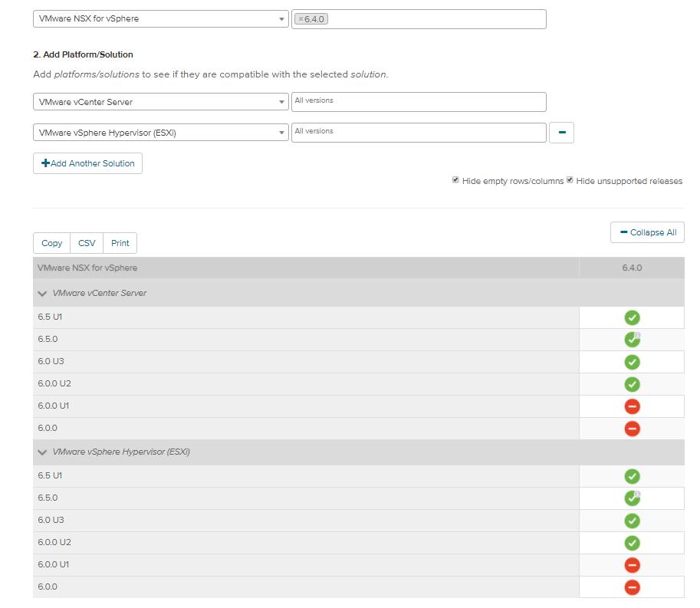Click compatibility note icon for vCenter Server 6.5.0
The height and width of the screenshot is (608, 700).
pos(637,335)
